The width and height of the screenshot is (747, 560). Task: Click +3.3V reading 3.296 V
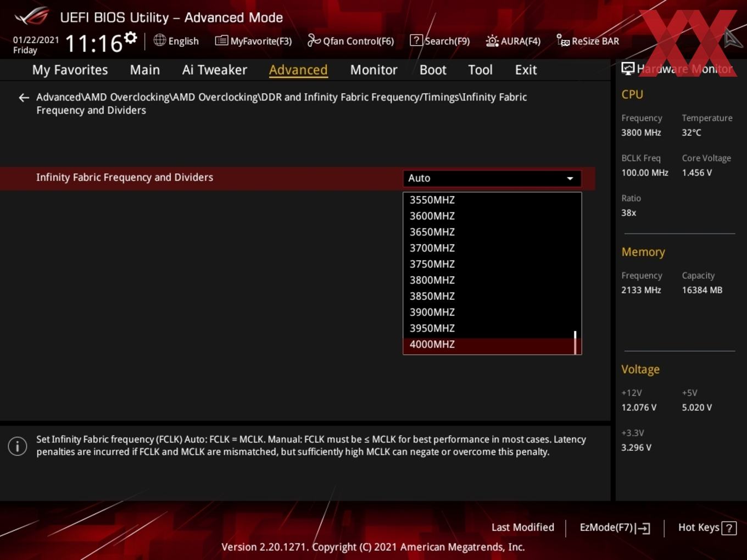[x=636, y=447]
